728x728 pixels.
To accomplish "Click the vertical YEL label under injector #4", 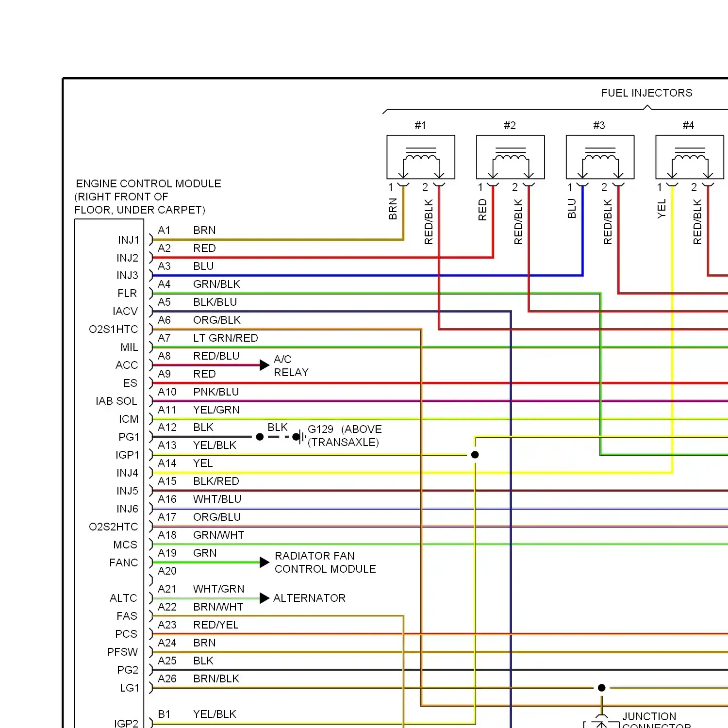I will coord(662,209).
